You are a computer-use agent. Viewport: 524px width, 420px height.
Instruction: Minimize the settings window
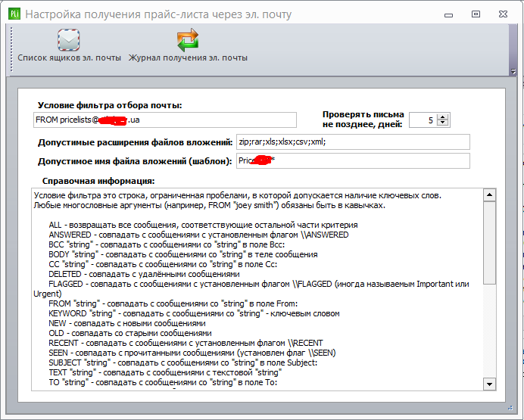click(x=449, y=14)
